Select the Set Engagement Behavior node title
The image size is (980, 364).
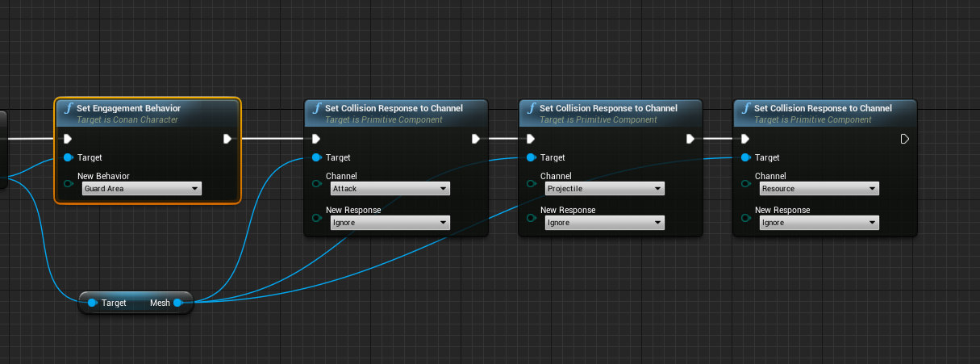[128, 108]
